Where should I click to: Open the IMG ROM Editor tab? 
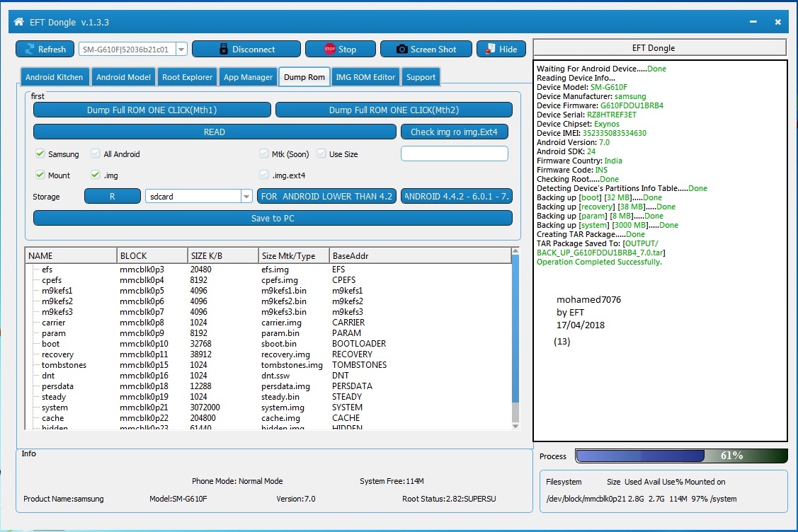pos(365,77)
